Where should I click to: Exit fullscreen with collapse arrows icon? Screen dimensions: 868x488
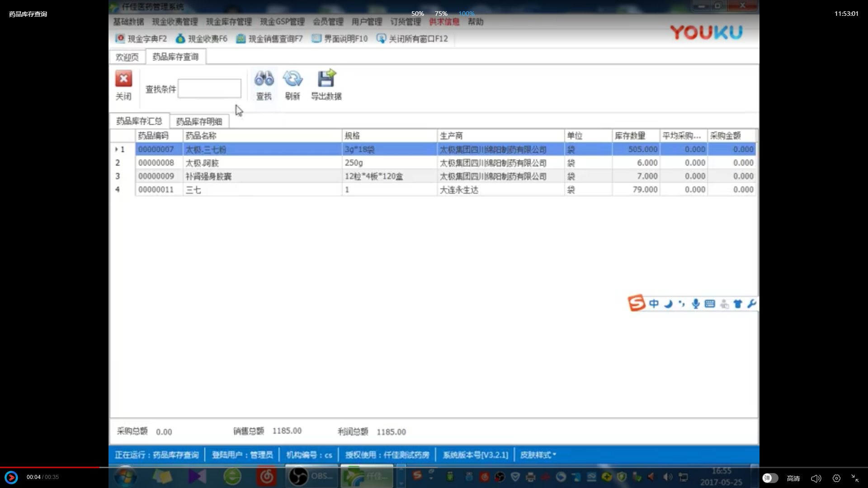tap(855, 478)
